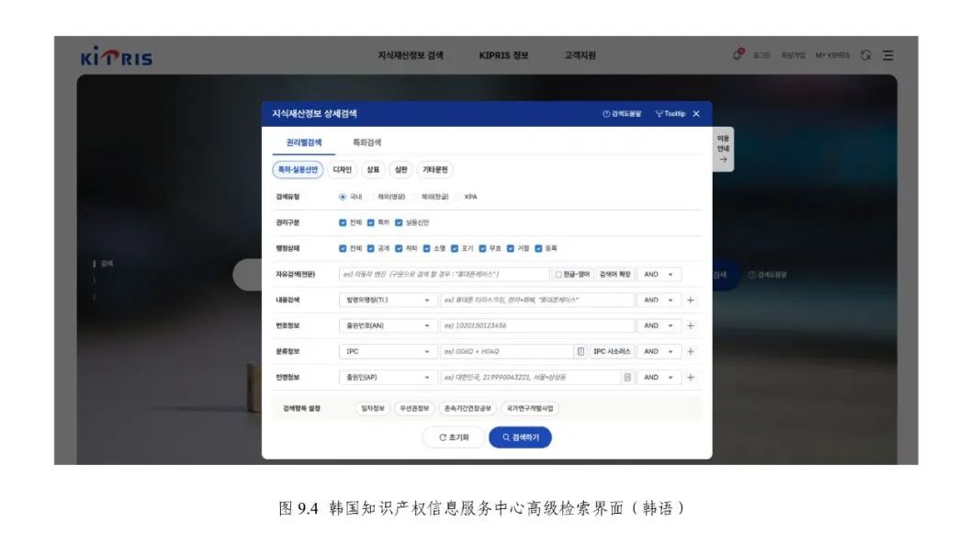The width and height of the screenshot is (980, 556).
Task: Select the 디자인 category tab
Action: [x=342, y=170]
